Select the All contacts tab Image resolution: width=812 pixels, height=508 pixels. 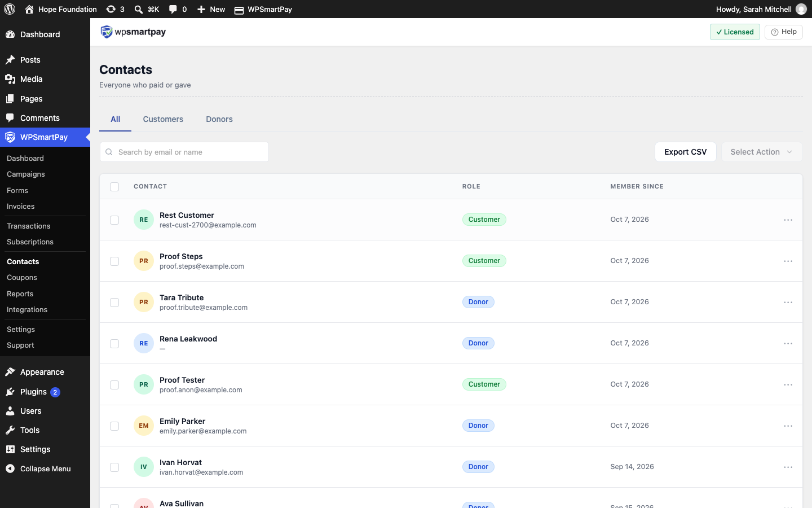click(116, 119)
